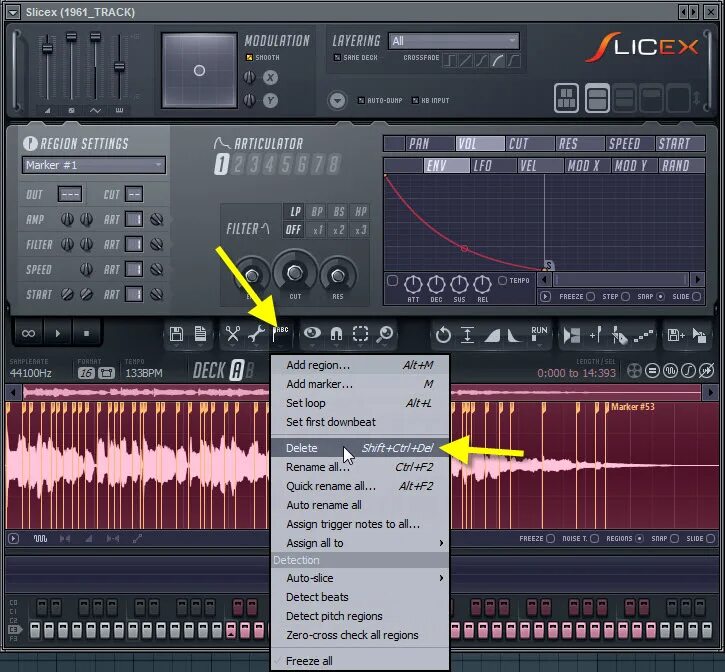The image size is (725, 672).
Task: Toggle REGIONS option below the waveform
Action: click(x=640, y=538)
